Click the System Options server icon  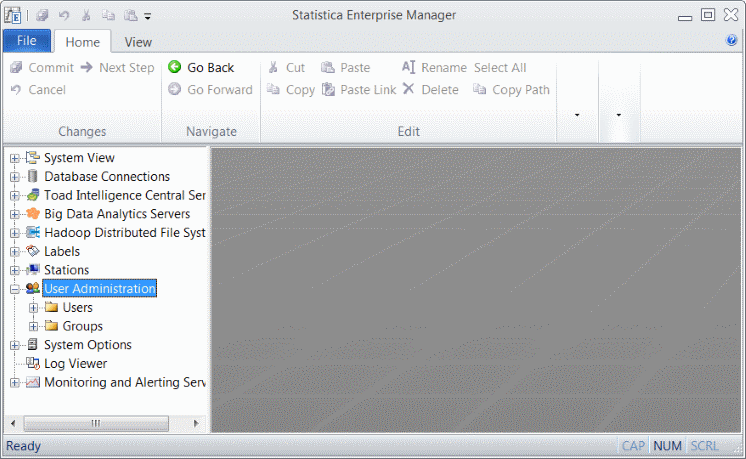pos(32,344)
